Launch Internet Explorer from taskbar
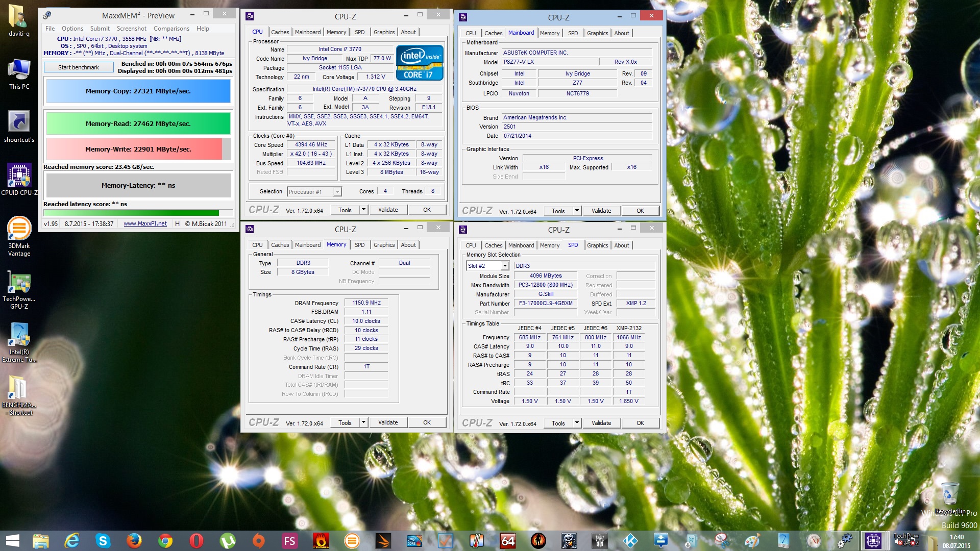 [71, 541]
